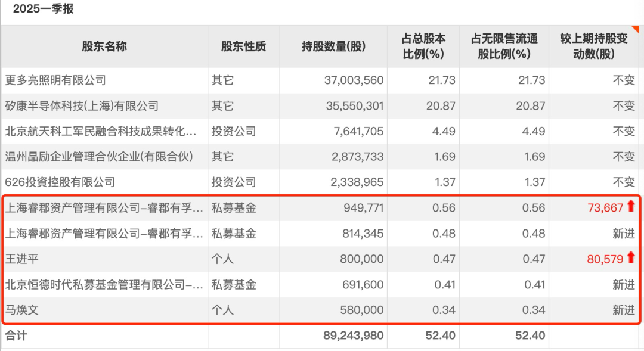Image resolution: width=644 pixels, height=351 pixels.
Task: Click float ratio 1.69 in 温州晶励 row
Action: tap(535, 157)
